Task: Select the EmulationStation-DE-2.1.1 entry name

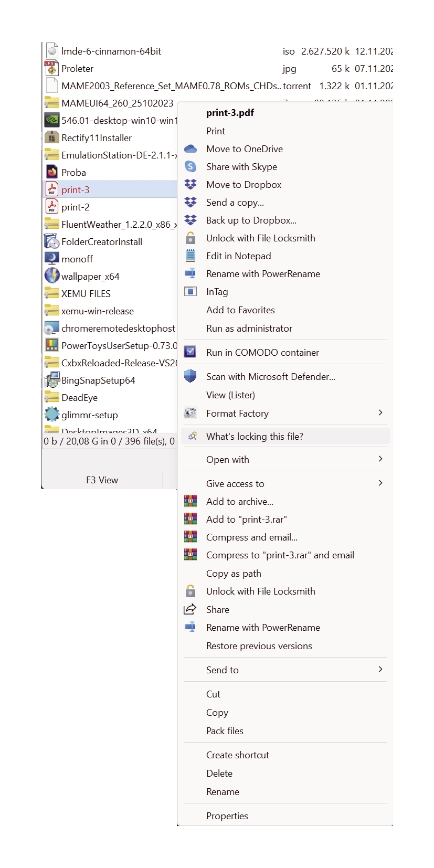Action: pyautogui.click(x=119, y=155)
